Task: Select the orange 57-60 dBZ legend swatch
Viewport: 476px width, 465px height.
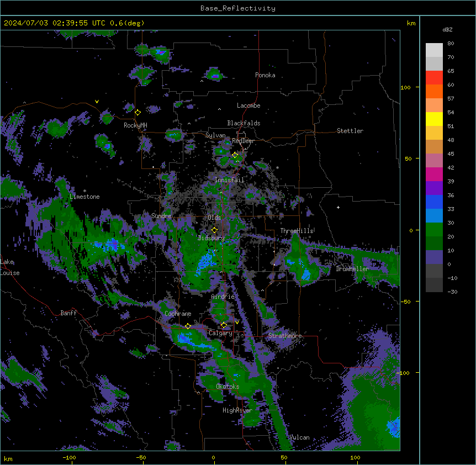Action: point(434,92)
